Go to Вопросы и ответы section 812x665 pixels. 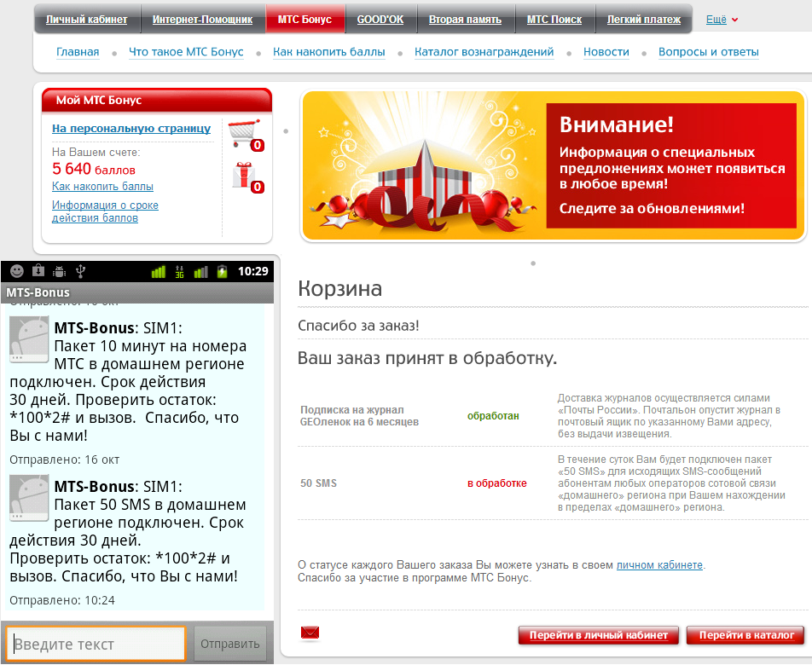point(708,52)
